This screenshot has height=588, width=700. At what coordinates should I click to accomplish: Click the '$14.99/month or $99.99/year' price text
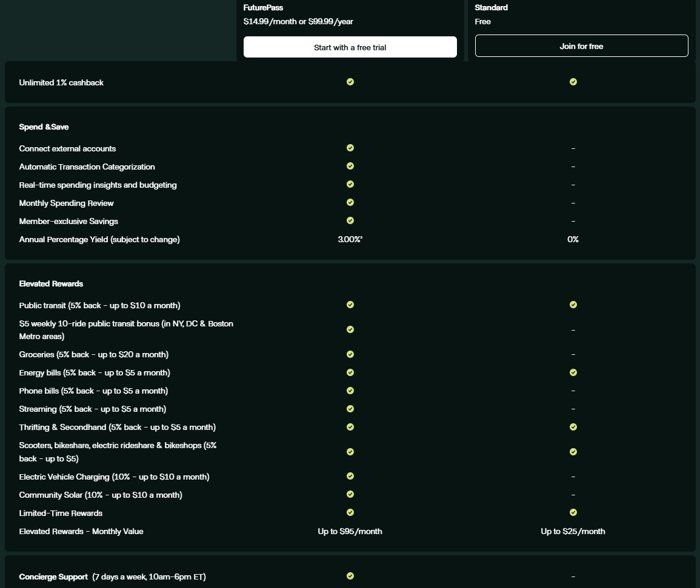[298, 21]
